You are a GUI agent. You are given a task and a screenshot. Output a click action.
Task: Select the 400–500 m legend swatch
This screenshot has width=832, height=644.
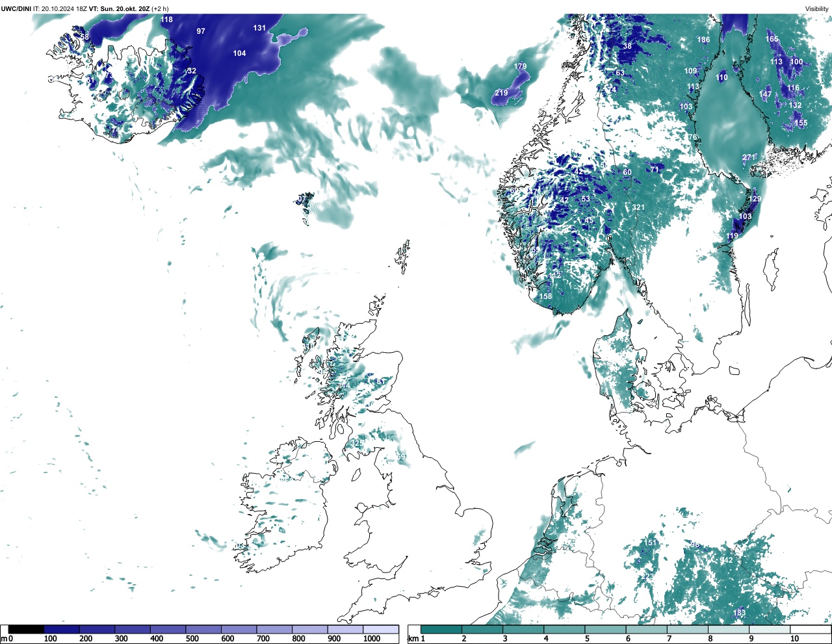click(168, 629)
